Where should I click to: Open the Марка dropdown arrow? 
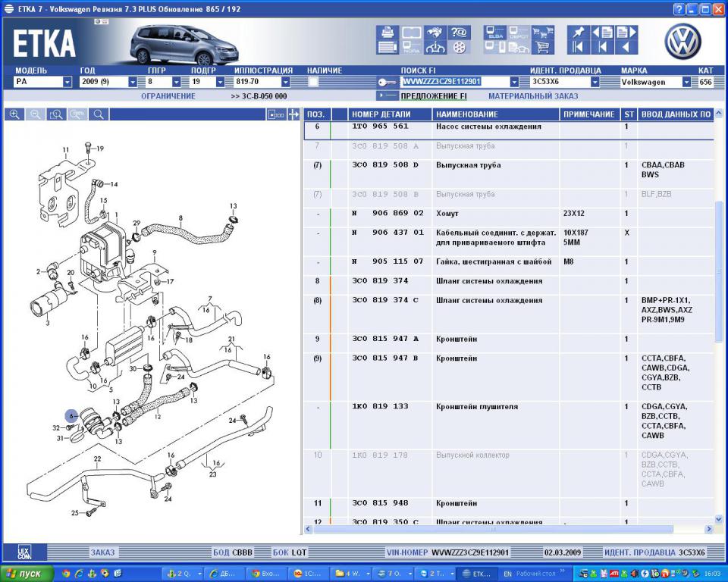coord(687,82)
